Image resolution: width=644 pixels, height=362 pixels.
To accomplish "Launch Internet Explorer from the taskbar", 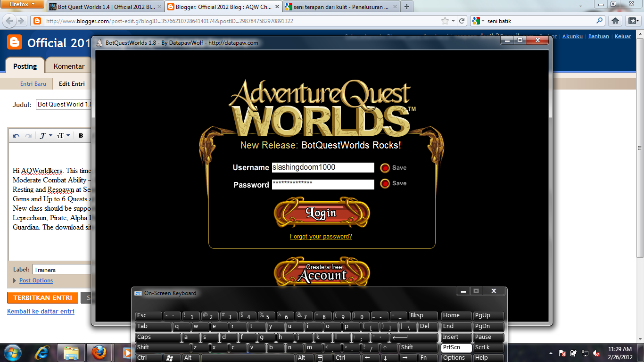I will coord(43,353).
